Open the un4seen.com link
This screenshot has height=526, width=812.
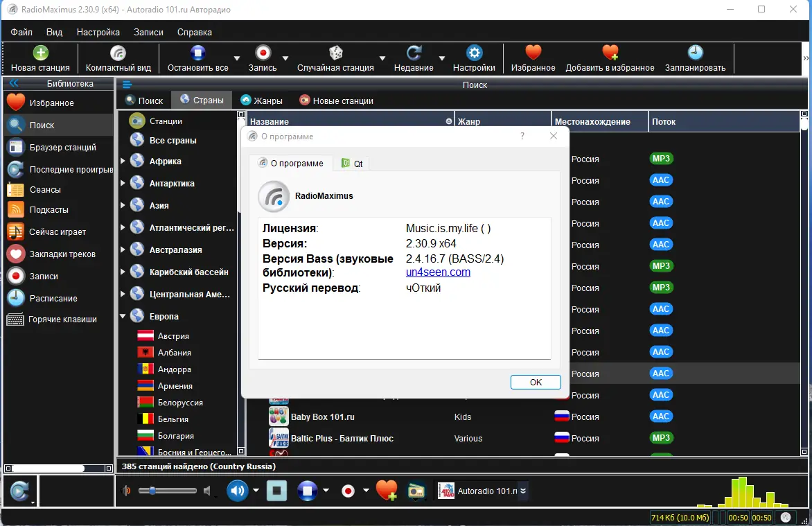tap(438, 272)
